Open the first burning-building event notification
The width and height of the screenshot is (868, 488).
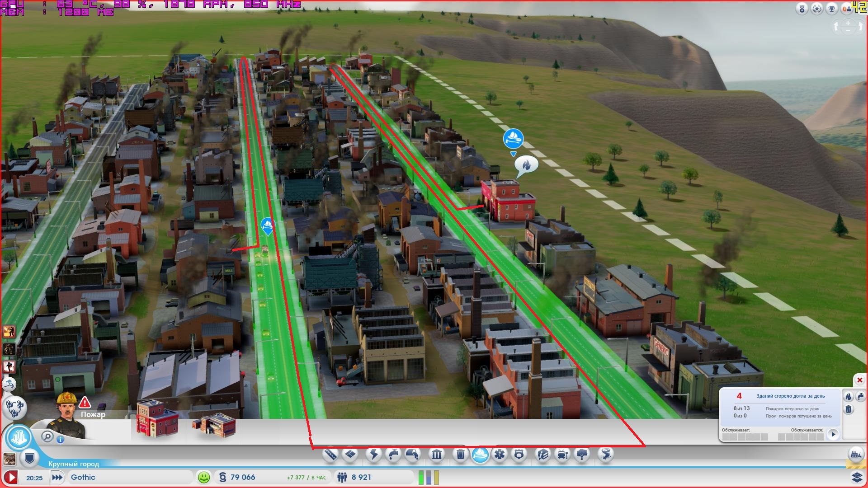tap(9, 332)
